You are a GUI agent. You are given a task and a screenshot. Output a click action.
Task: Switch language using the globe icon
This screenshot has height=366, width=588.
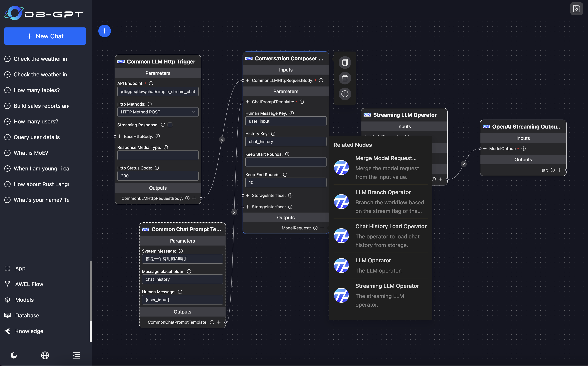pos(45,355)
